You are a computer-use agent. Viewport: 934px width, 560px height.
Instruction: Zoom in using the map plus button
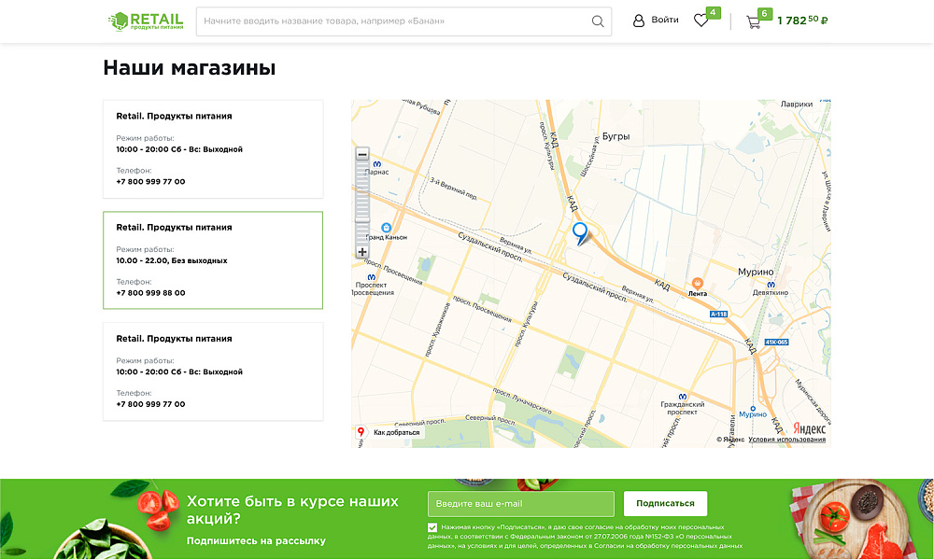point(362,251)
